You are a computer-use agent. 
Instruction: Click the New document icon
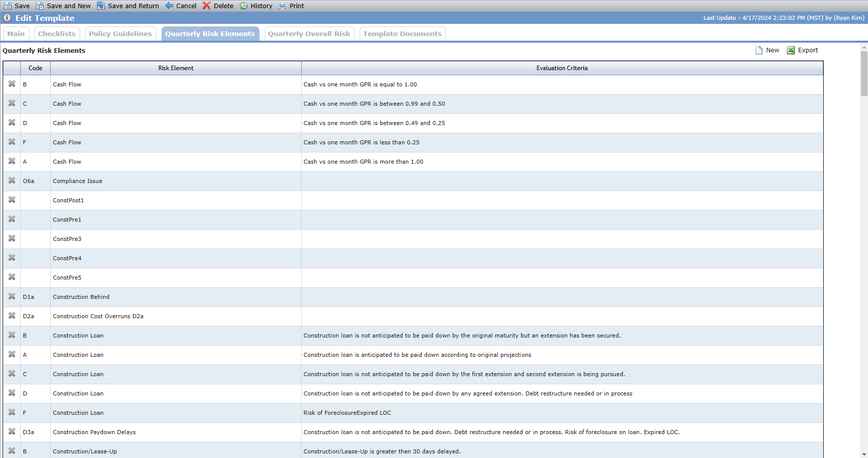click(x=759, y=50)
